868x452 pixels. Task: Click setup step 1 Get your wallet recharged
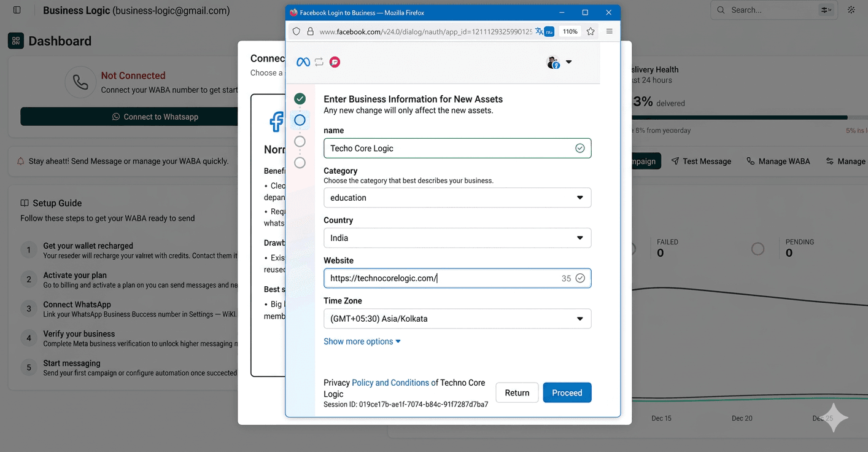[129, 250]
